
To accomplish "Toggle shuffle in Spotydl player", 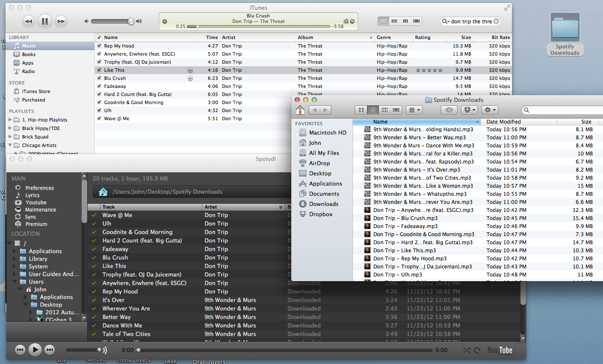I will point(466,350).
